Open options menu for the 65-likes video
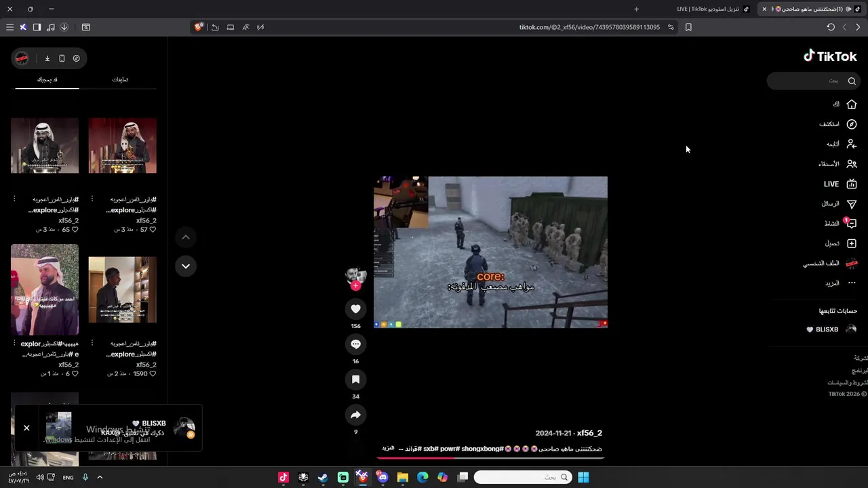868x488 pixels. click(x=14, y=199)
